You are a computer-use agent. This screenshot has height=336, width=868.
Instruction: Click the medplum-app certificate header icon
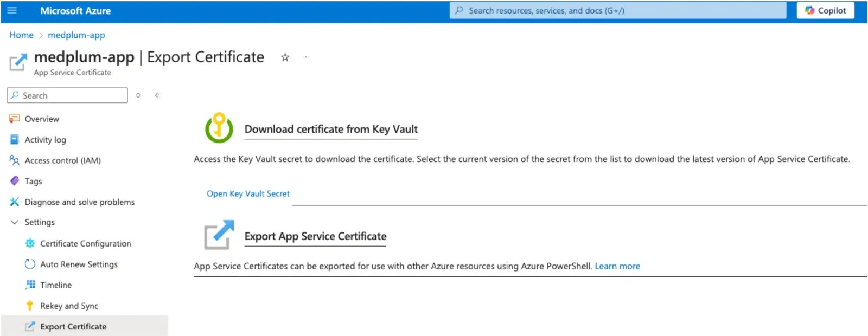(18, 62)
